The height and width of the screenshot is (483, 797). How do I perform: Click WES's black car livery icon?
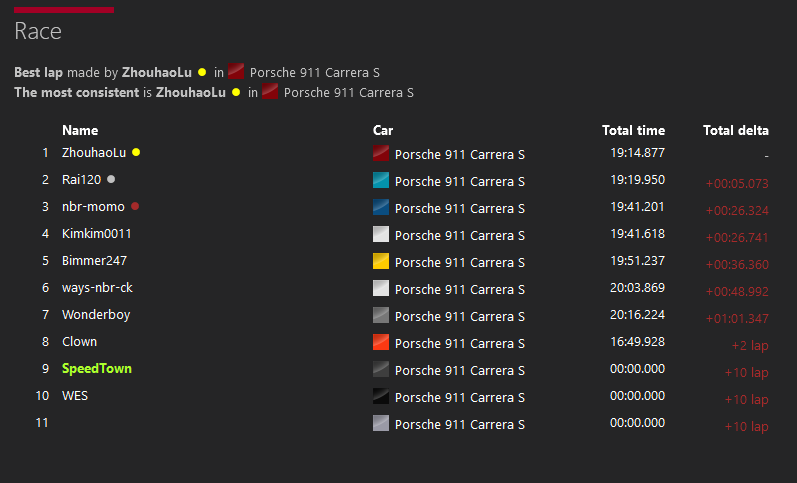(x=380, y=396)
